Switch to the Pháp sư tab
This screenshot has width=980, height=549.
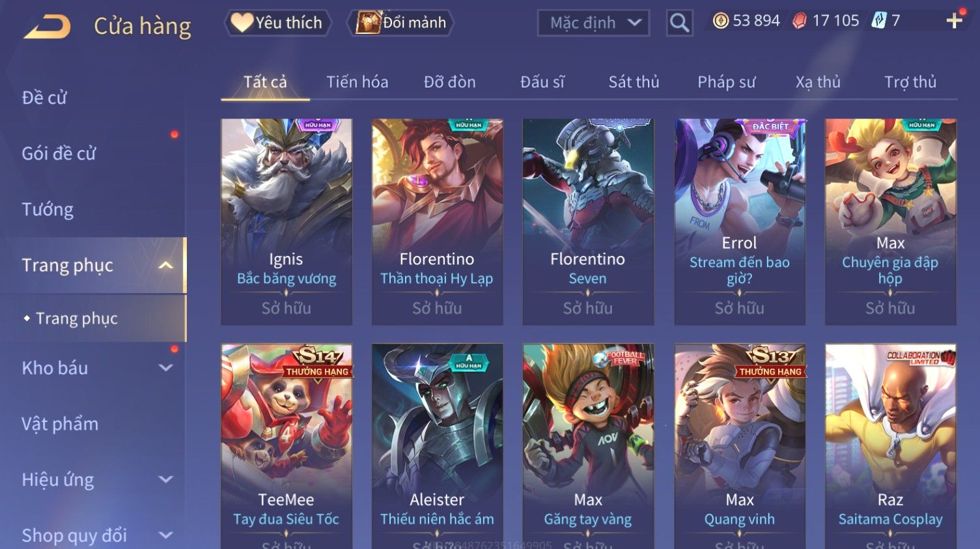pos(726,82)
